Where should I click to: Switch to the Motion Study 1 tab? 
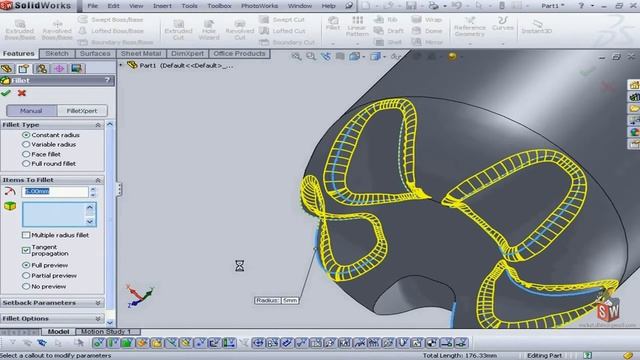106,331
